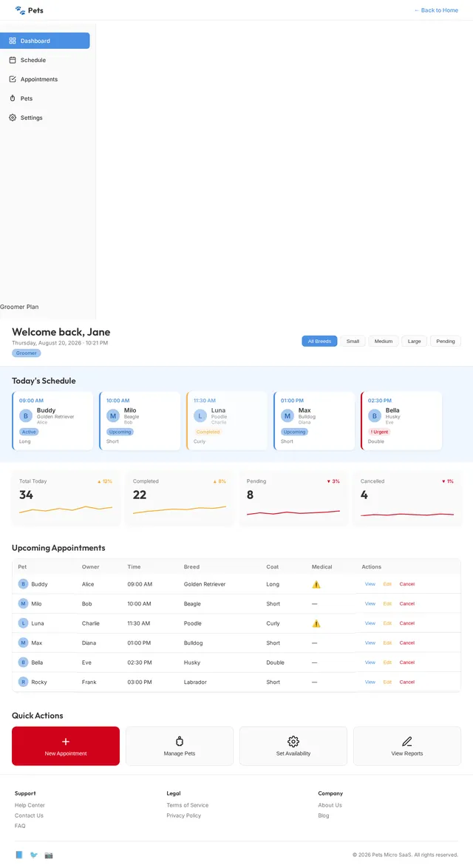This screenshot has height=868, width=473.
Task: Open the Terms of Service link
Action: pos(188,805)
